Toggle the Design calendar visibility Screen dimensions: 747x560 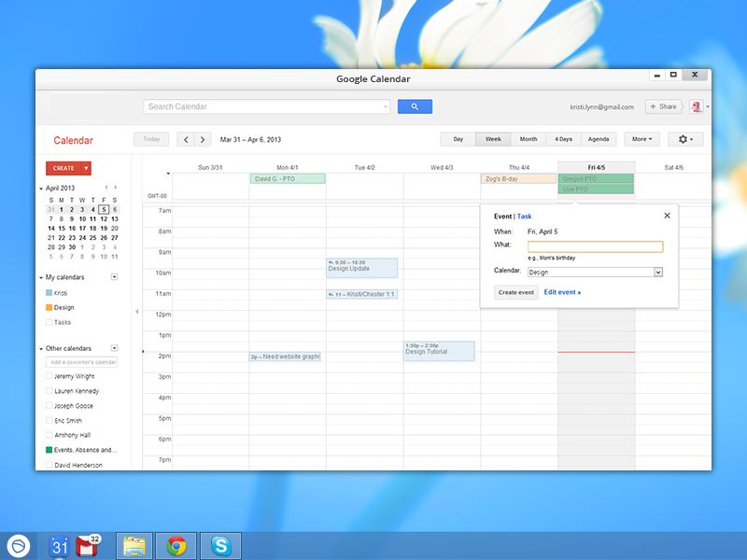49,308
